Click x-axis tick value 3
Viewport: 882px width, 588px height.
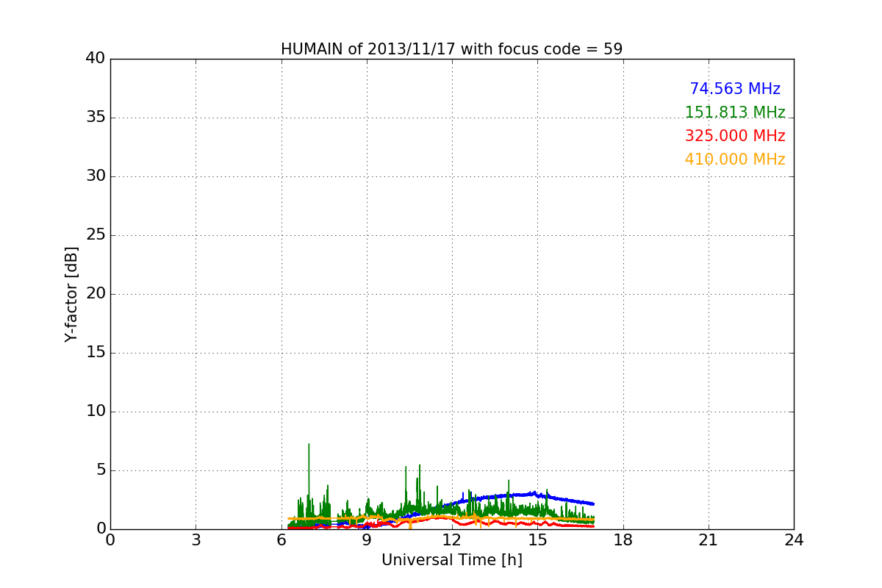[x=196, y=540]
